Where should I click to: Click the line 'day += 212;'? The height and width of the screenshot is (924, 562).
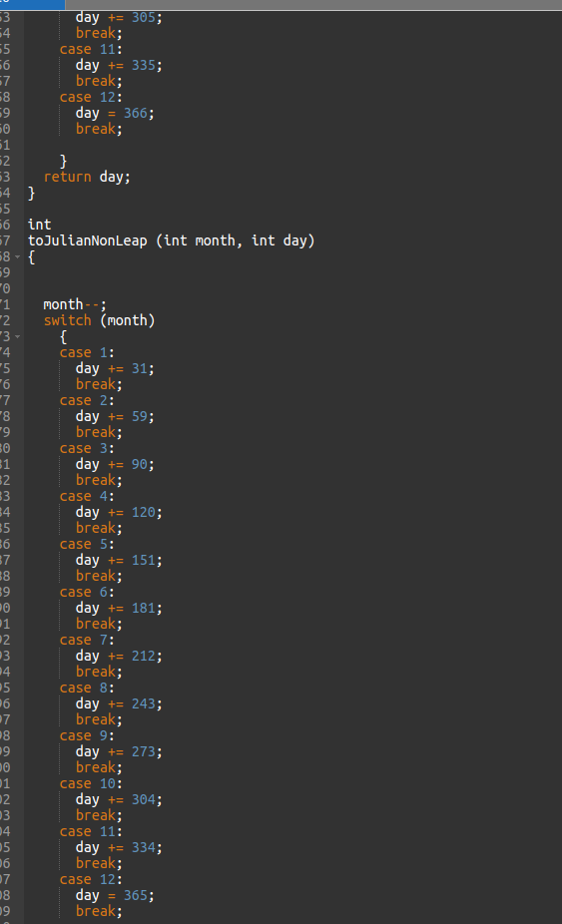(x=119, y=656)
